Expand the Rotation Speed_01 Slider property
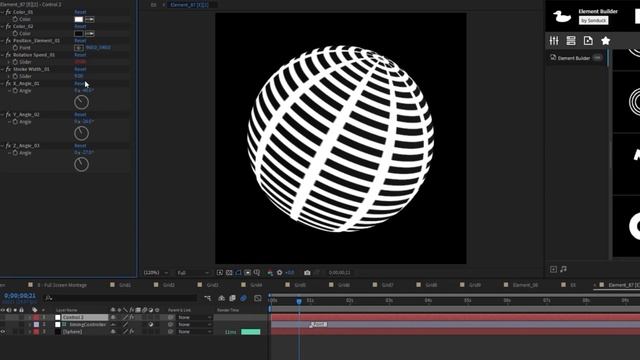Screen dimensions: 640x360 9,62
